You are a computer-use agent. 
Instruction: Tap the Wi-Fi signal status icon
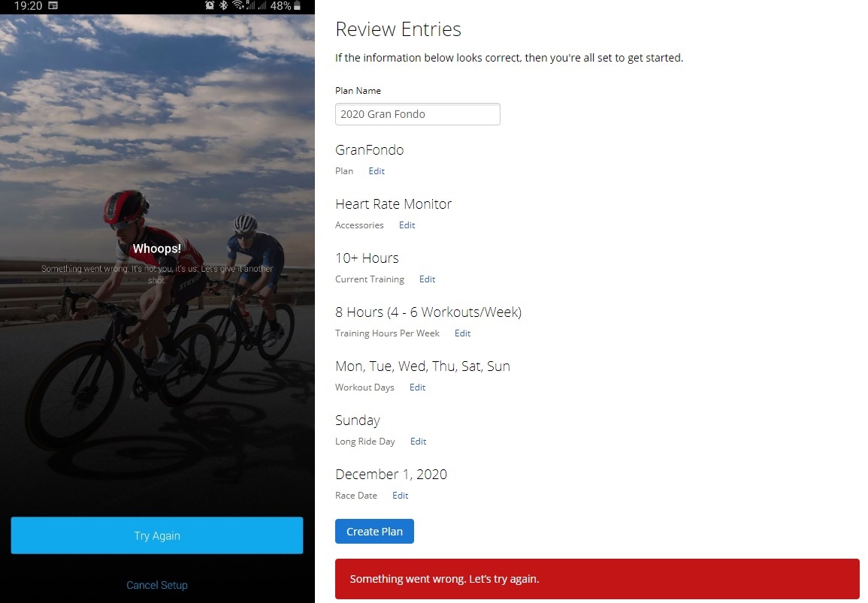tap(238, 5)
